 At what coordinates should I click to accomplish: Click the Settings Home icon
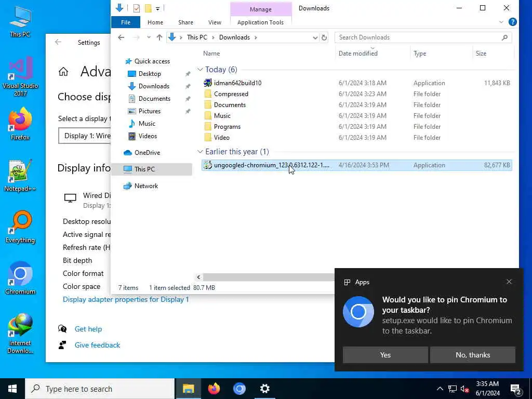click(x=63, y=72)
